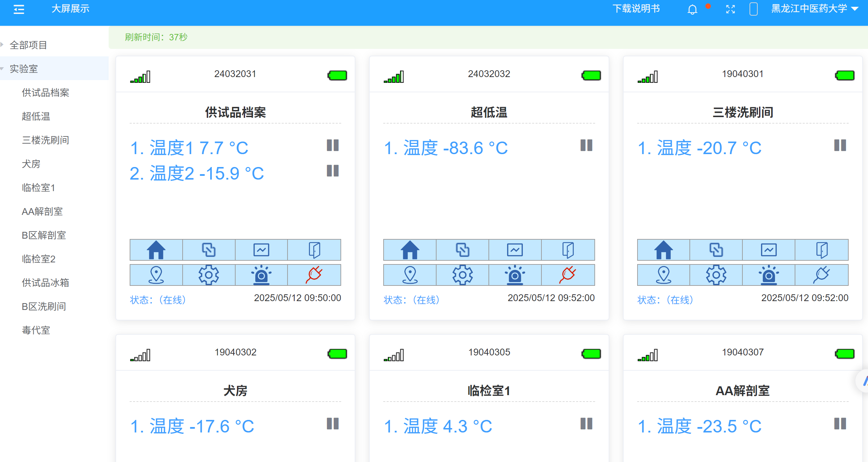Click the 下载说明书 link

[x=636, y=8]
